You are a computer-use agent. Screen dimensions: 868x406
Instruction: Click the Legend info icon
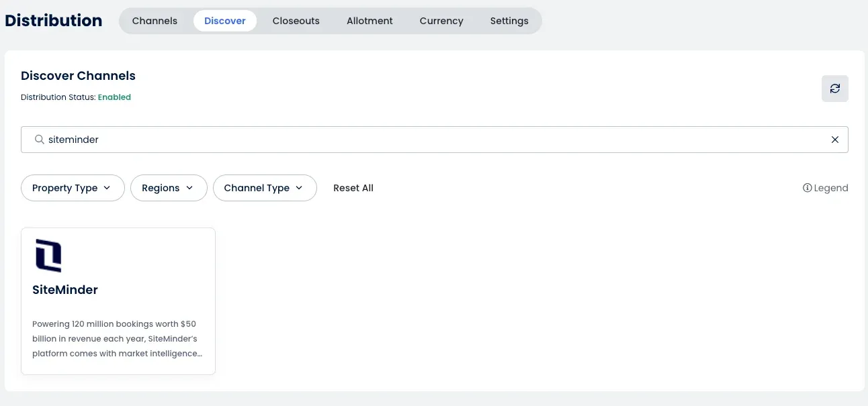point(808,188)
